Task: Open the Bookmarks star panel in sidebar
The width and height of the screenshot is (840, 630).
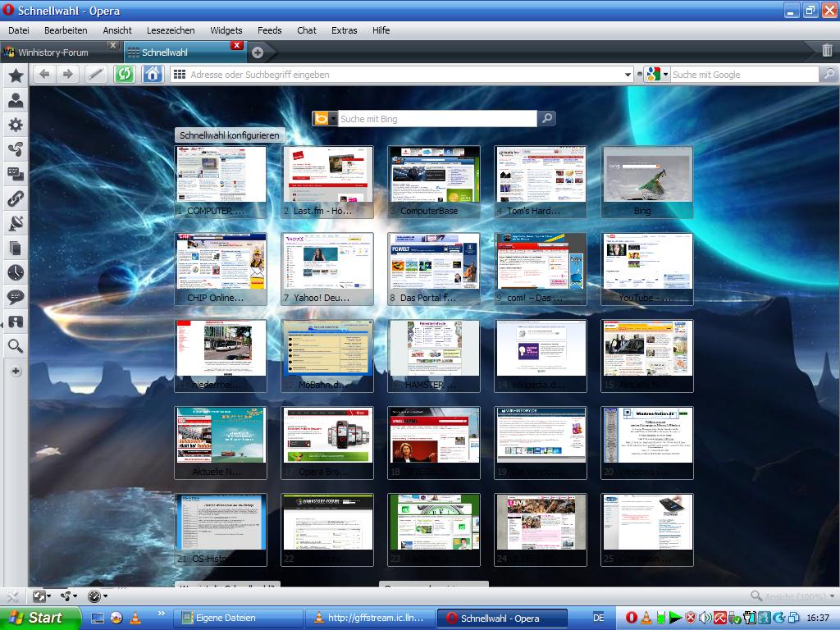Action: click(x=15, y=75)
